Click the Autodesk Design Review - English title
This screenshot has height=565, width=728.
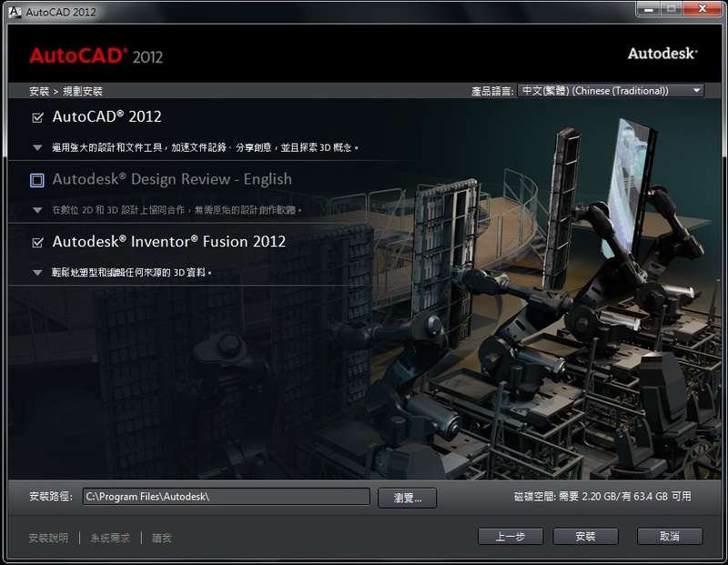(172, 179)
